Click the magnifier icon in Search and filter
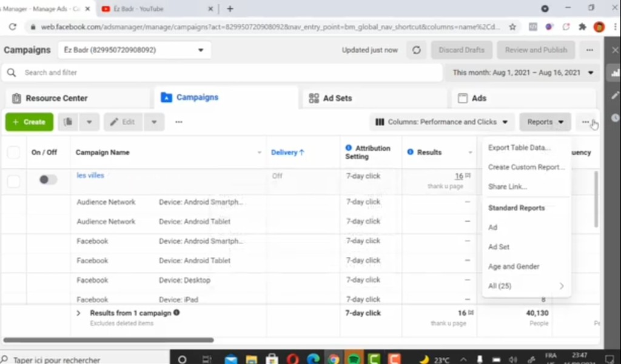Viewport: 621px width, 364px height. (12, 73)
